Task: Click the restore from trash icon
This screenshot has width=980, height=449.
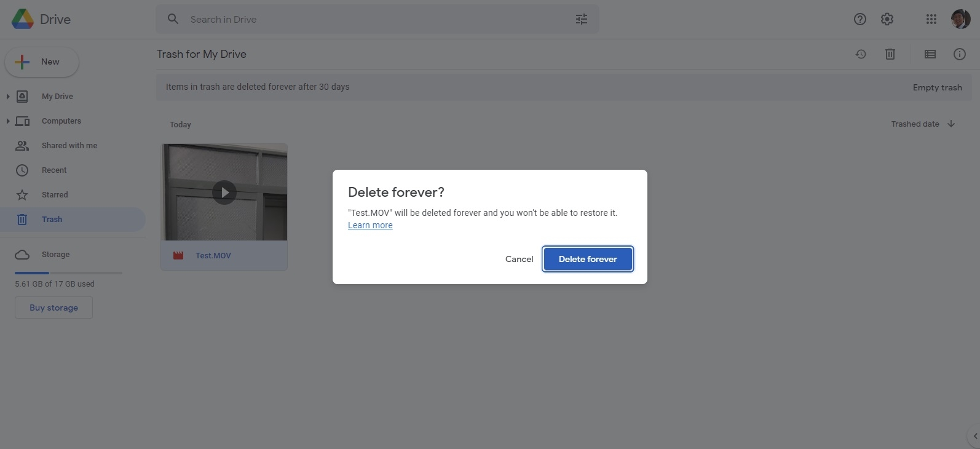Action: [861, 54]
